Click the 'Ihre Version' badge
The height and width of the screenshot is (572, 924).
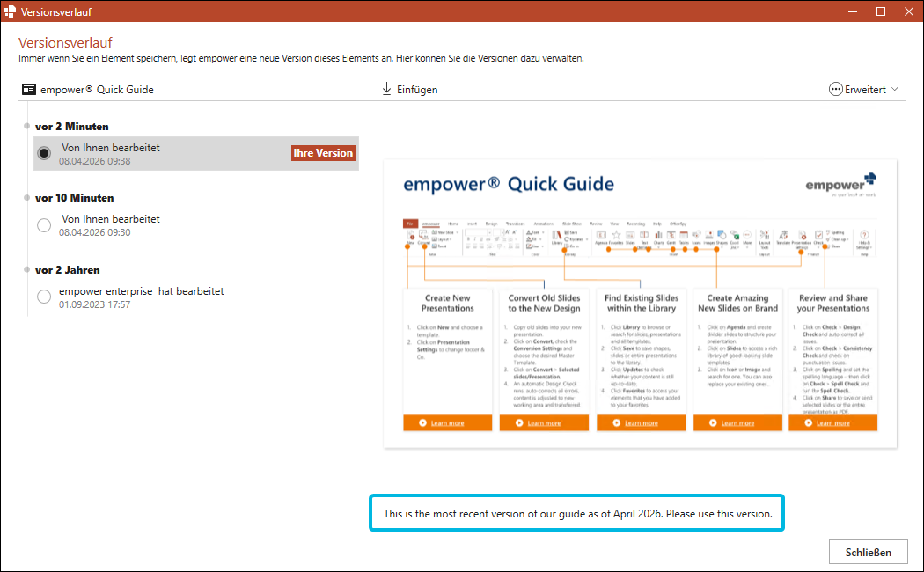(323, 153)
